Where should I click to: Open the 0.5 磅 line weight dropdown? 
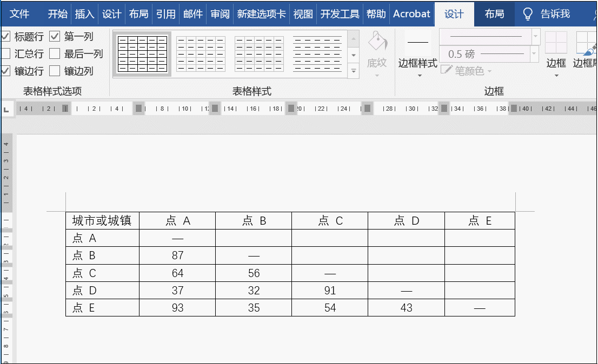[x=534, y=53]
